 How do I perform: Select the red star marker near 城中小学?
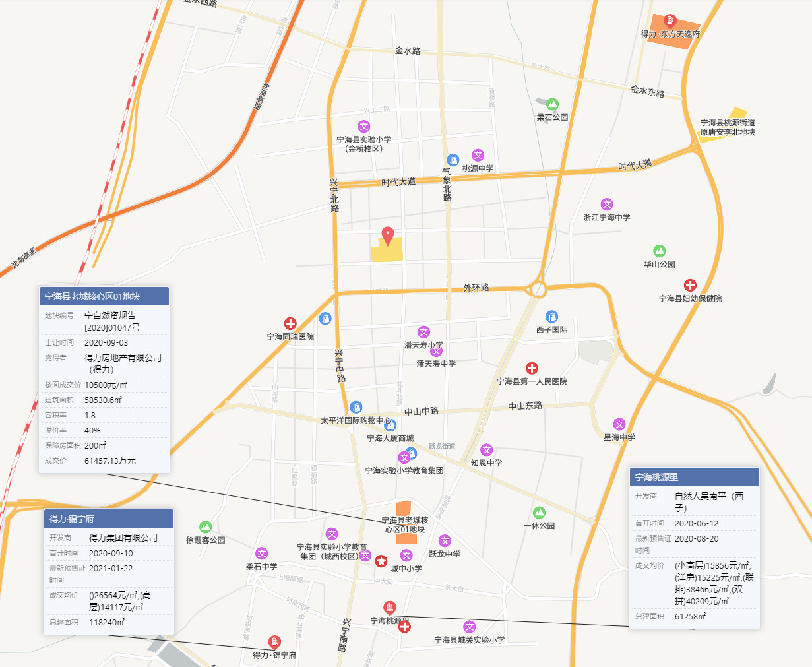(x=381, y=561)
